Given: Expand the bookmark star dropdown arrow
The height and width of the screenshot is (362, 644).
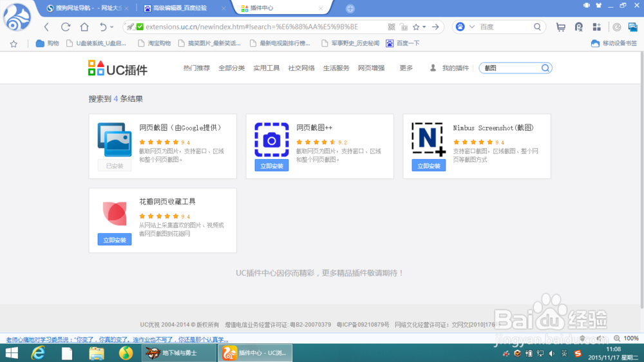Looking at the screenshot, I should click(x=424, y=27).
